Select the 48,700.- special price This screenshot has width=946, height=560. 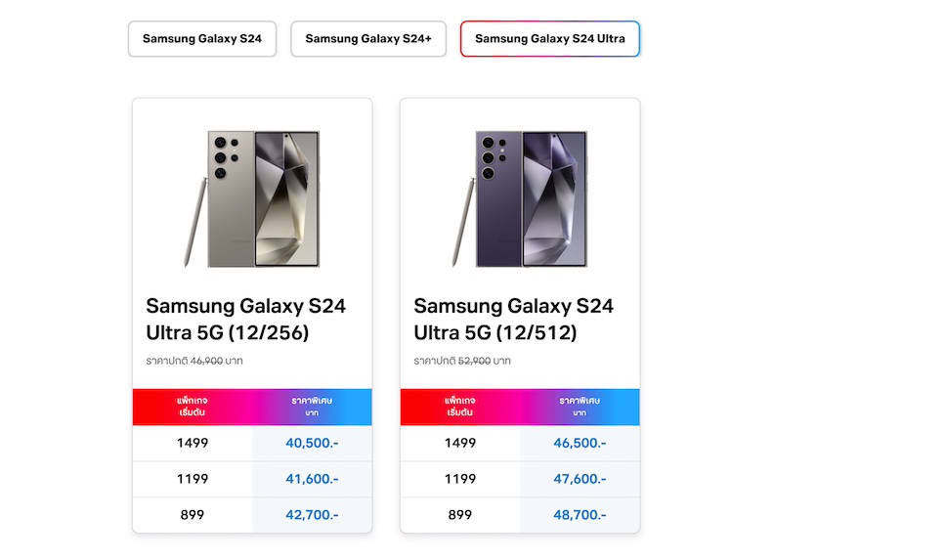[x=580, y=515]
